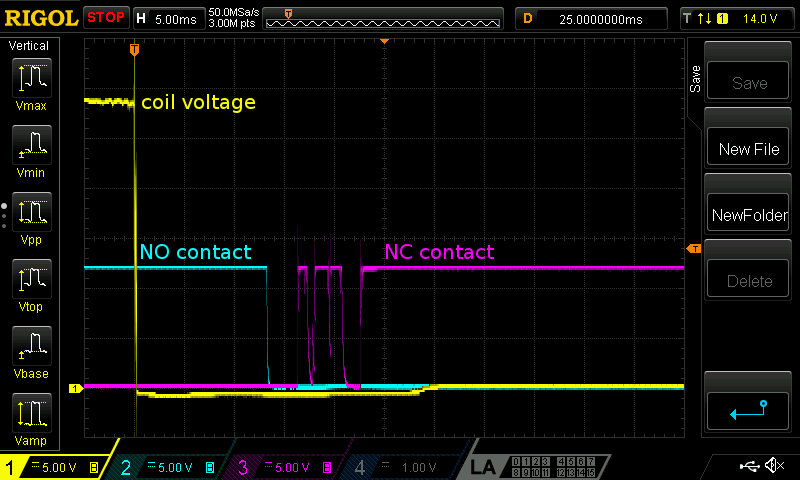Click the waveform memory overview bar

coord(383,23)
